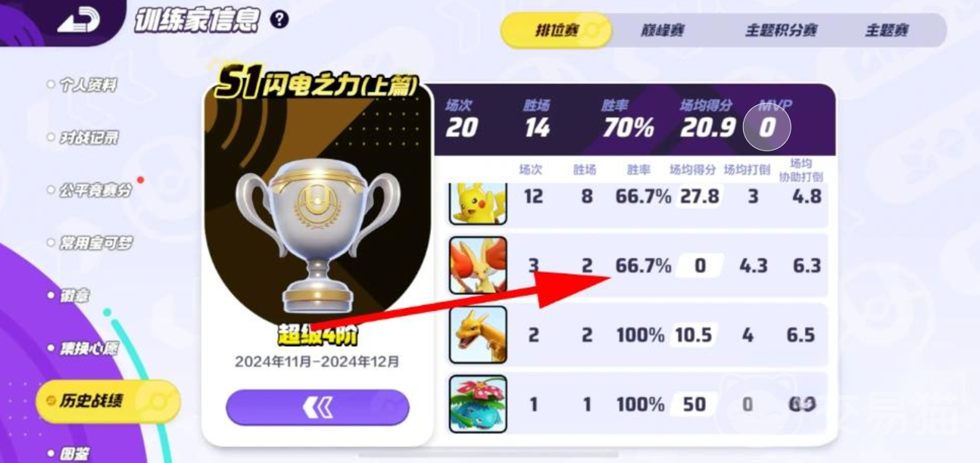The height and width of the screenshot is (463, 980).
Task: Switch to the 排位赛 tab
Action: 557,30
